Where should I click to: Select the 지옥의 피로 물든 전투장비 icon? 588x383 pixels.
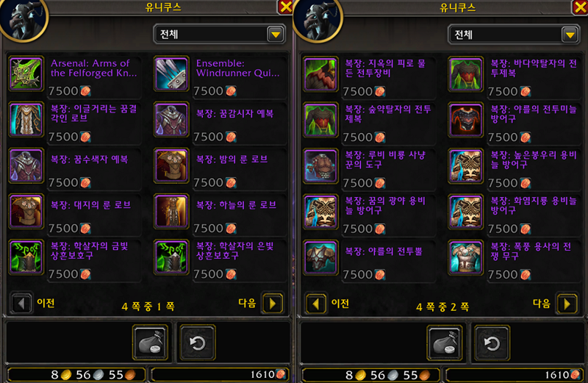320,74
